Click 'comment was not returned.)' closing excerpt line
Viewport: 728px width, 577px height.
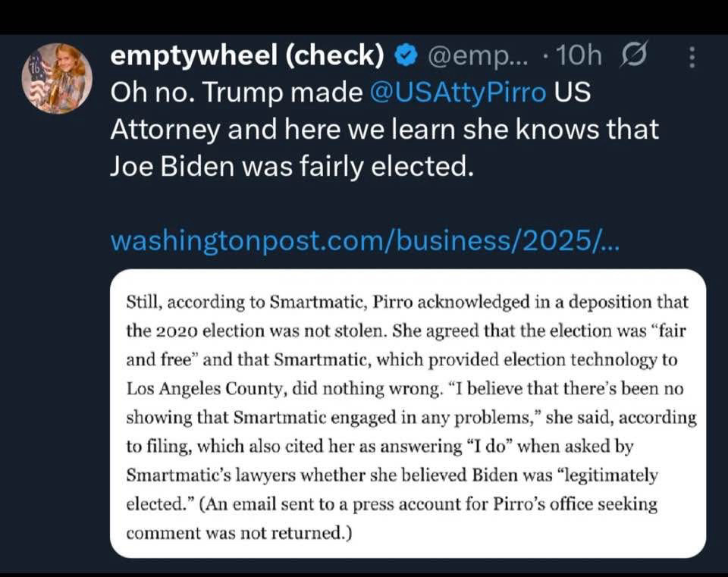coord(239,533)
